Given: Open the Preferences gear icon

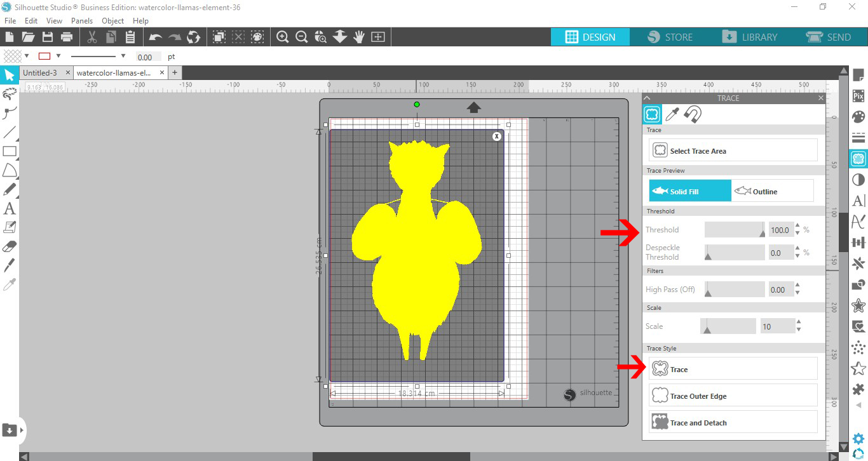Looking at the screenshot, I should tap(858, 438).
